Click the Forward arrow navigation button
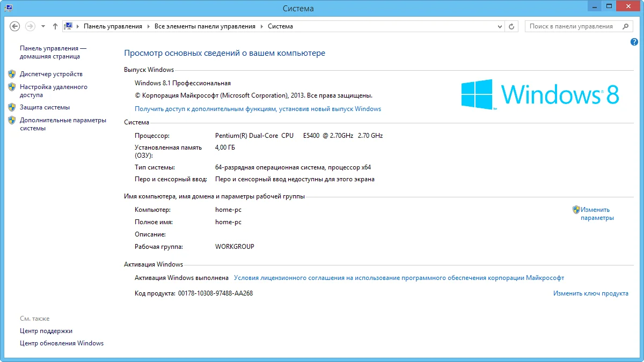This screenshot has height=362, width=644. click(30, 26)
